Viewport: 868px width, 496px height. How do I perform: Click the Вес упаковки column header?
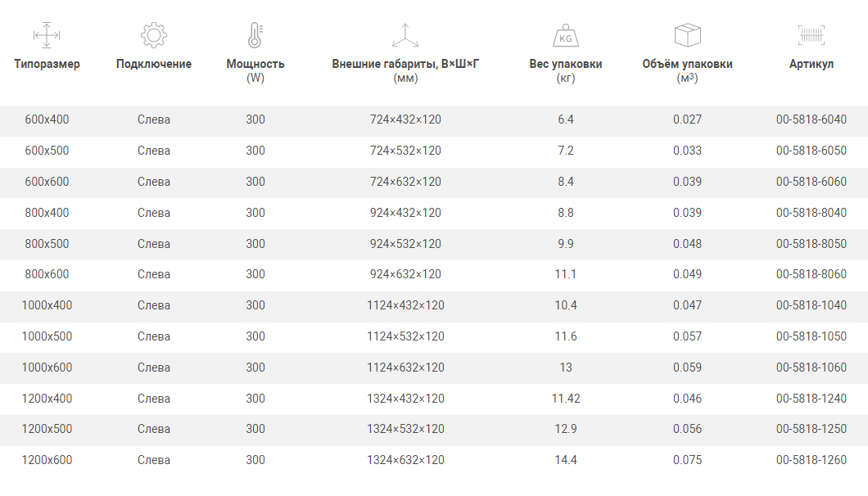566,64
